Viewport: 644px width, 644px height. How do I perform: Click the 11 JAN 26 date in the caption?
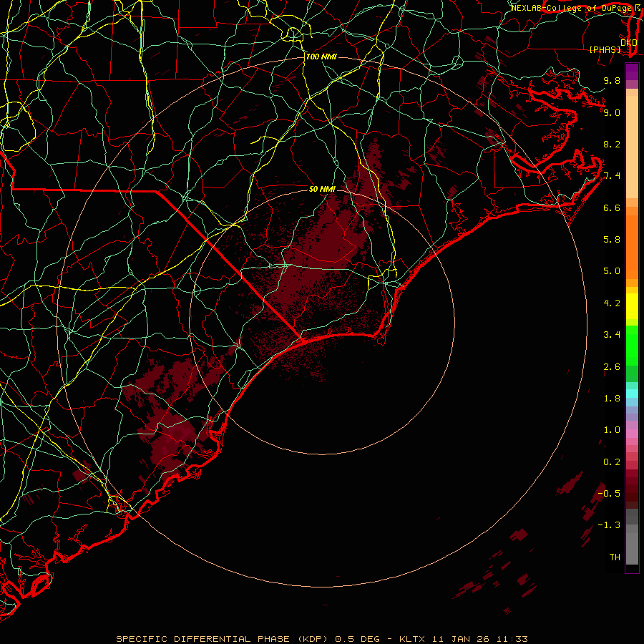460,639
